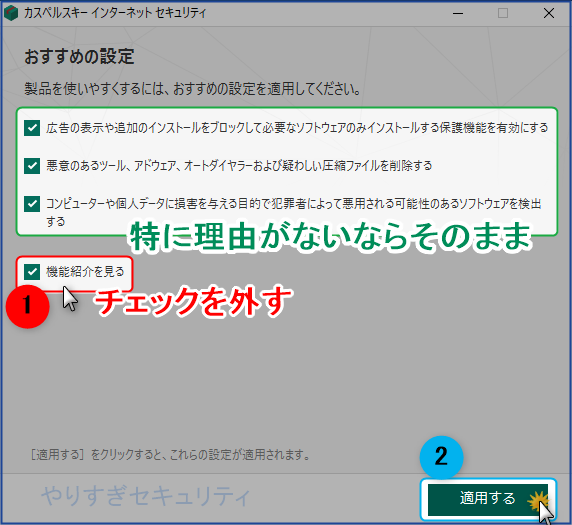Close the Kaspersky Internet Security window
Viewport: 572px width, 525px height.
coord(549,13)
